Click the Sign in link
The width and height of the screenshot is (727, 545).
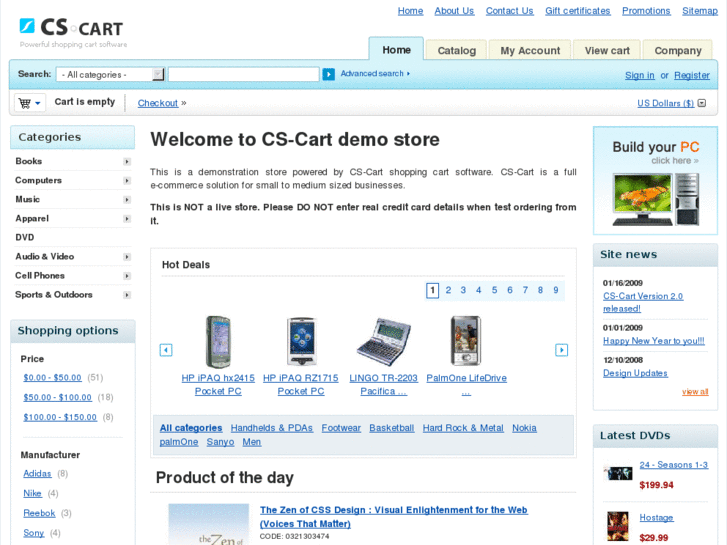639,75
